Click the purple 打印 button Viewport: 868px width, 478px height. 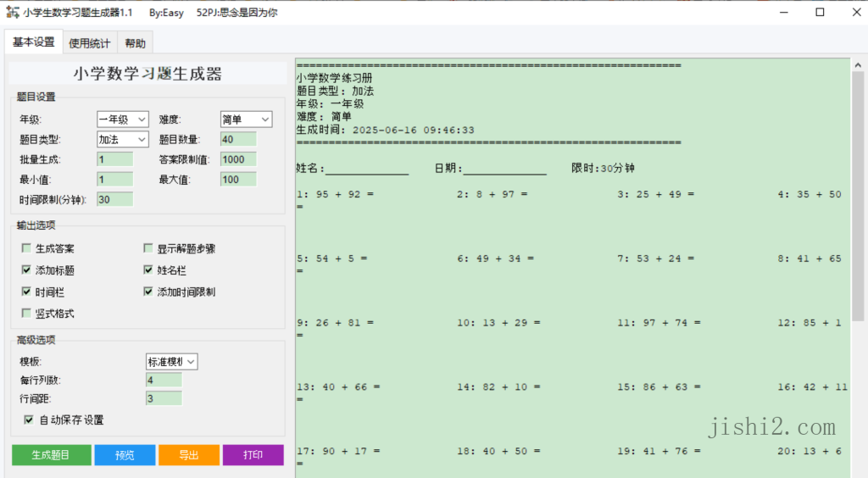pos(253,455)
